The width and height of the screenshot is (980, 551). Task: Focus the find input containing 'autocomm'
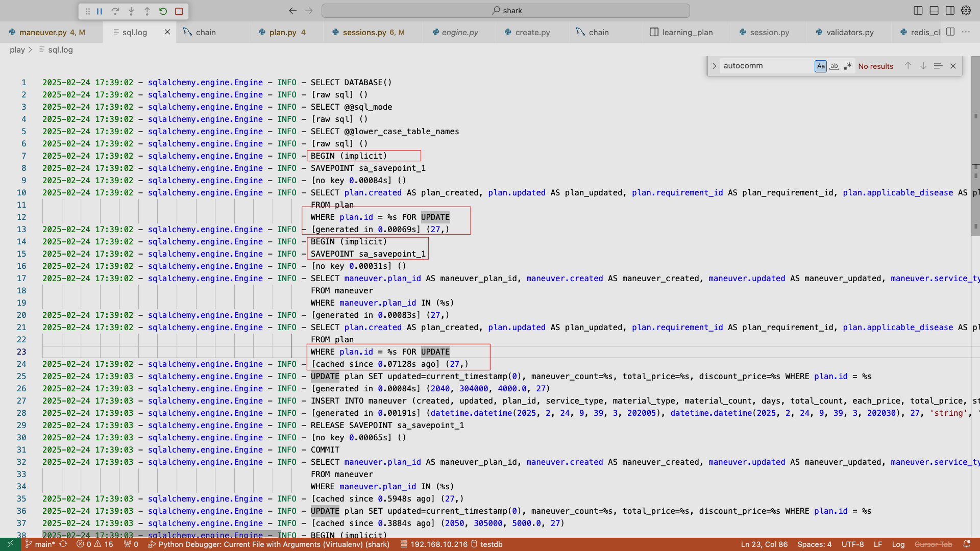tap(766, 66)
